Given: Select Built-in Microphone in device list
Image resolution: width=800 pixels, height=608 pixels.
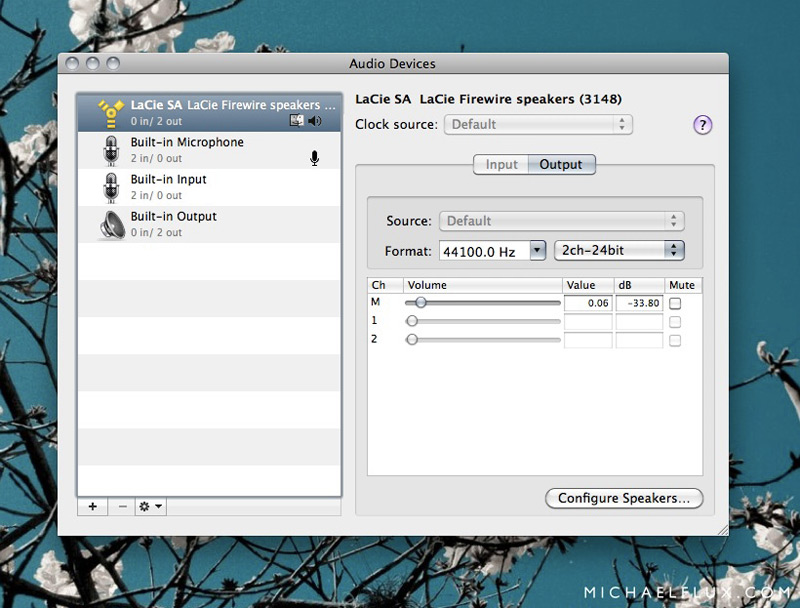Looking at the screenshot, I should point(209,150).
